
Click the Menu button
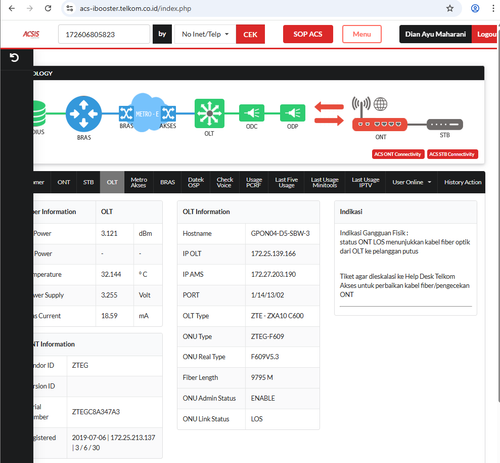coord(362,34)
